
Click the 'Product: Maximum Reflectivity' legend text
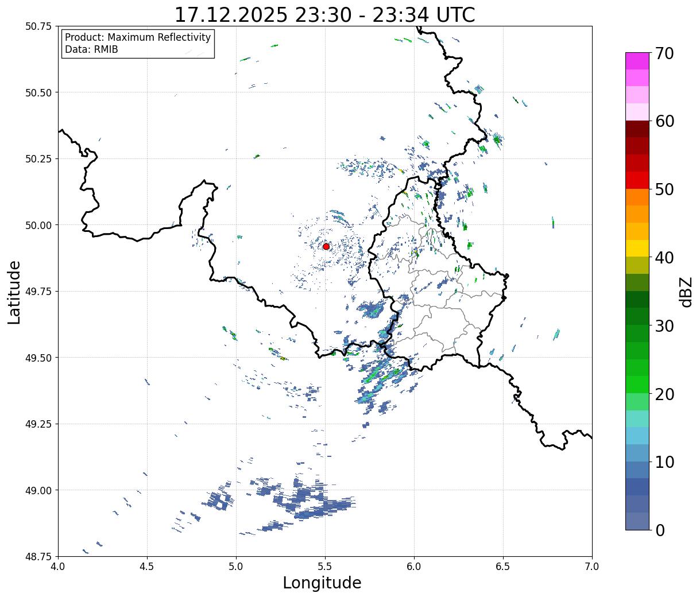pos(138,37)
